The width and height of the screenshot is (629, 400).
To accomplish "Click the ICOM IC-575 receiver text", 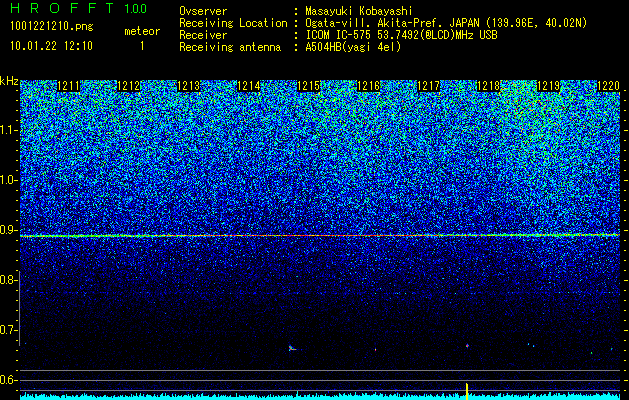I will (x=402, y=35).
